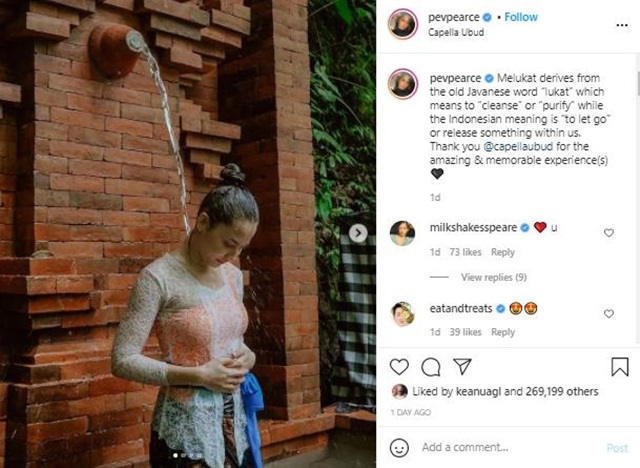Open the three-dot more options menu

point(622,25)
